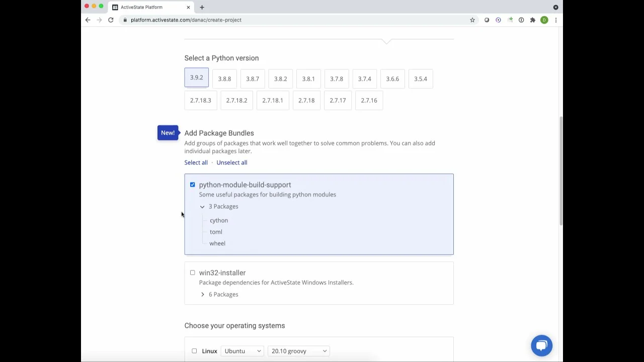Image resolution: width=644 pixels, height=362 pixels.
Task: Pick Python version 2.7.17
Action: click(338, 101)
